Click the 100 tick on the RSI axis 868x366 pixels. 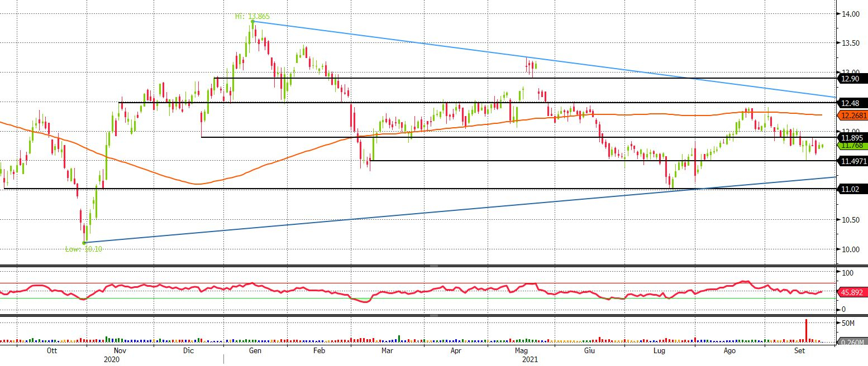tap(847, 273)
